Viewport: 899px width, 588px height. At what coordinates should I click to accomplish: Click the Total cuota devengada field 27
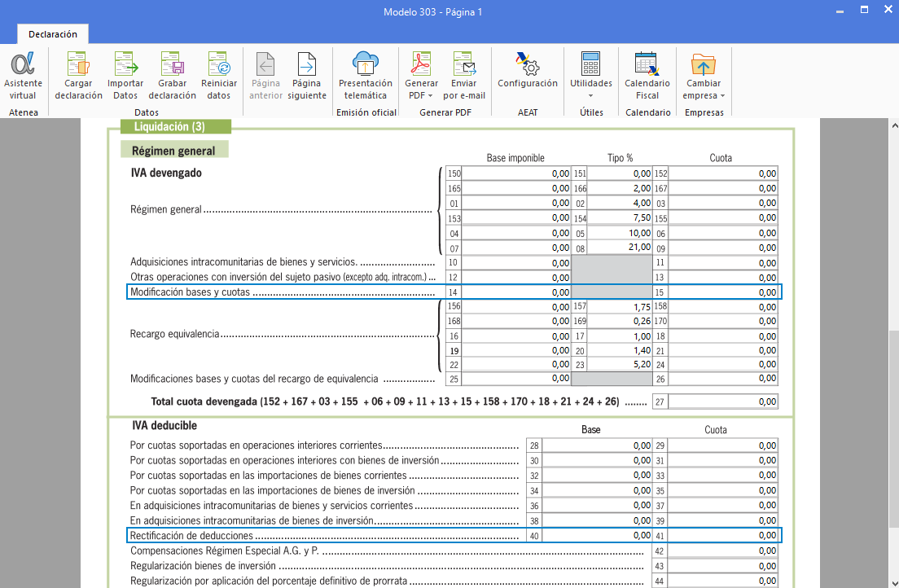pyautogui.click(x=723, y=402)
